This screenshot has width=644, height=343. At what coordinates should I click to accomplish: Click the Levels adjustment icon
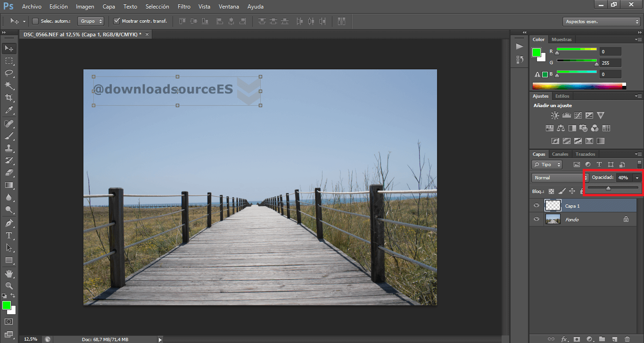point(567,115)
